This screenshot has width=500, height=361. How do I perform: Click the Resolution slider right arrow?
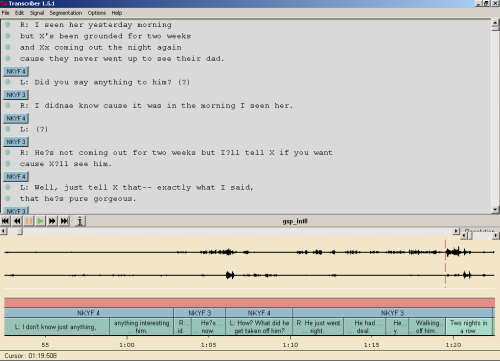tap(496, 236)
